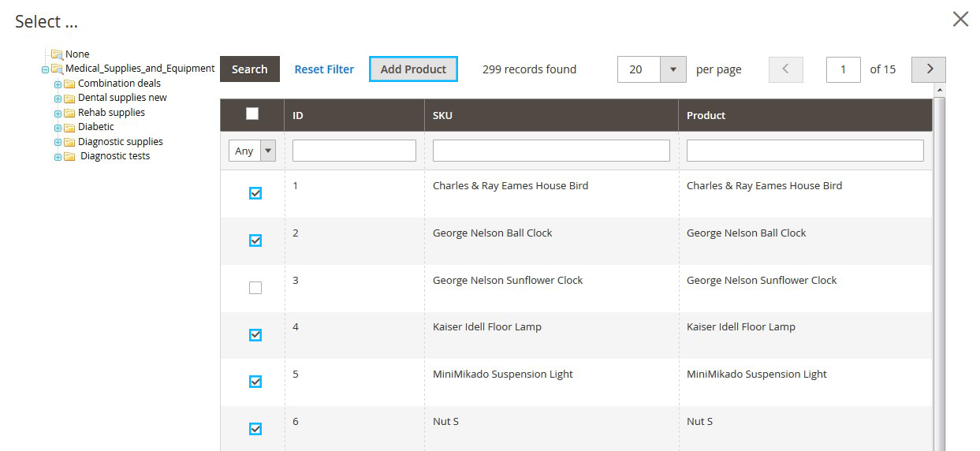
Task: Click the 299 records found text
Action: pos(529,69)
